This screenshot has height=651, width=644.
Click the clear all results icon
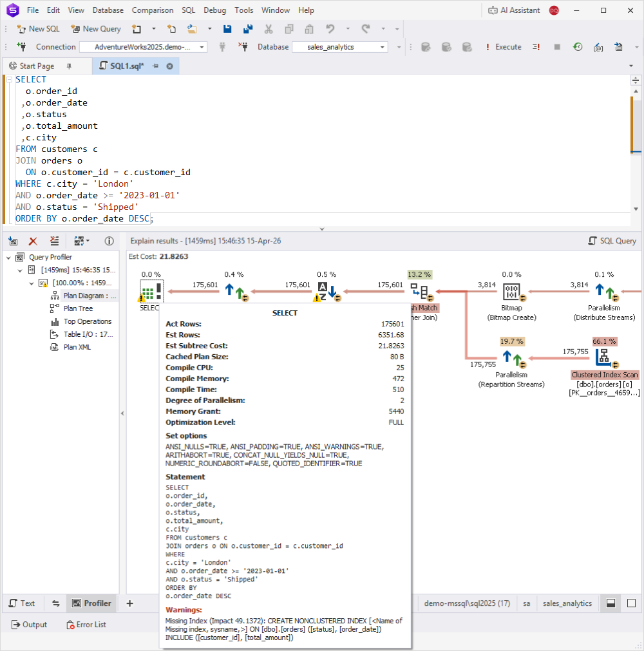pyautogui.click(x=54, y=241)
